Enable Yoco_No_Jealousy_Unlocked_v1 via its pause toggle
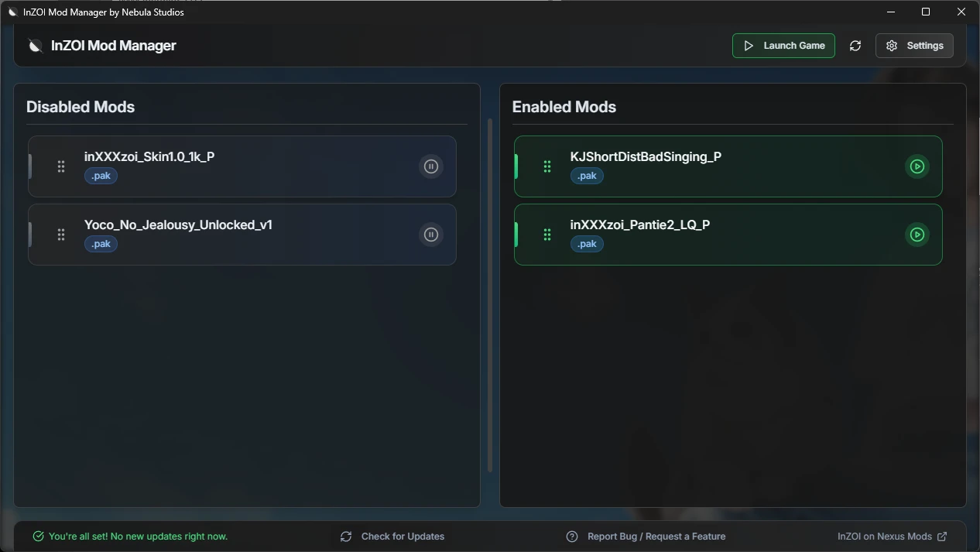The height and width of the screenshot is (552, 980). click(x=431, y=235)
